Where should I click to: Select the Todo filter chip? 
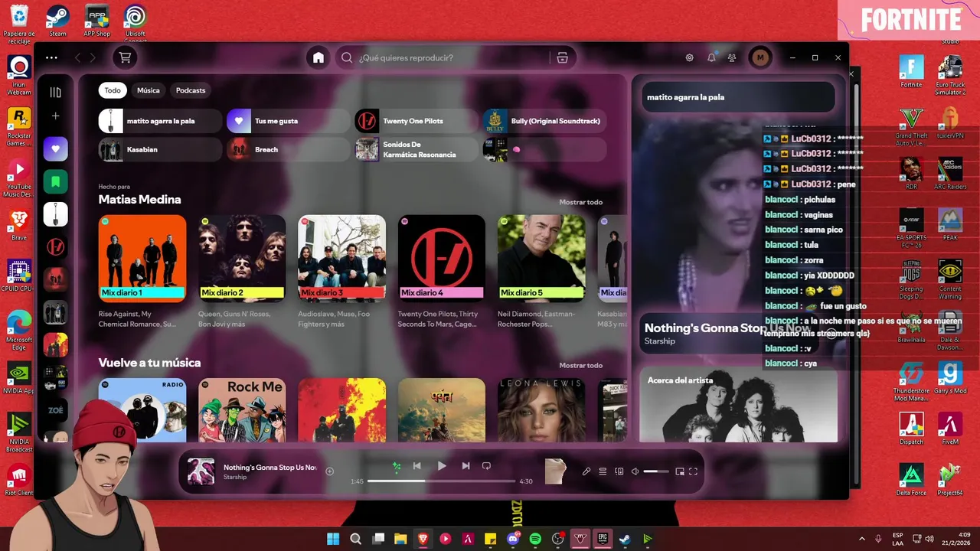(113, 90)
